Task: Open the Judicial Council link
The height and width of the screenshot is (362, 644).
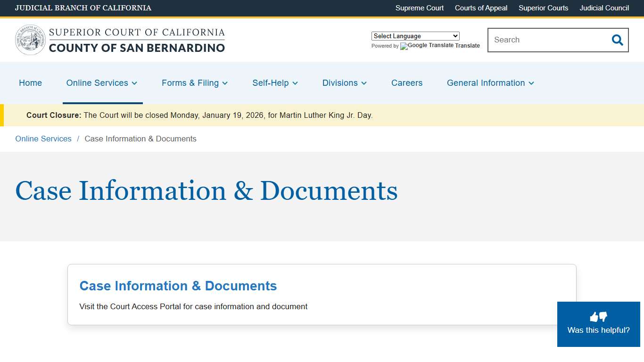Action: [x=604, y=8]
